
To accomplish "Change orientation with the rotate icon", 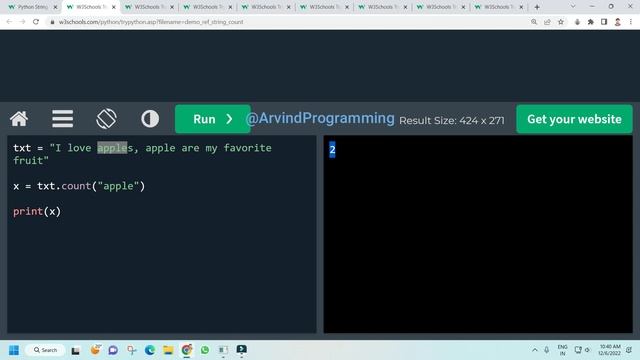I will pos(106,119).
